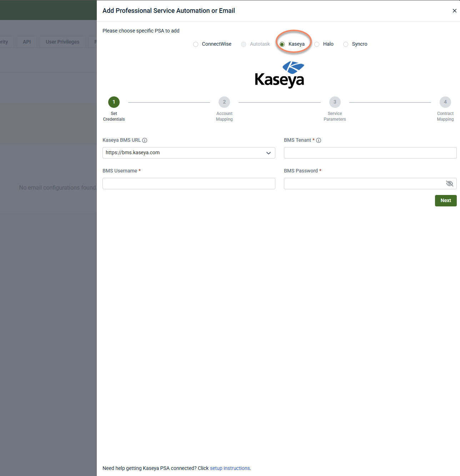The width and height of the screenshot is (460, 476).
Task: Open the setup instructions link
Action: [230, 468]
